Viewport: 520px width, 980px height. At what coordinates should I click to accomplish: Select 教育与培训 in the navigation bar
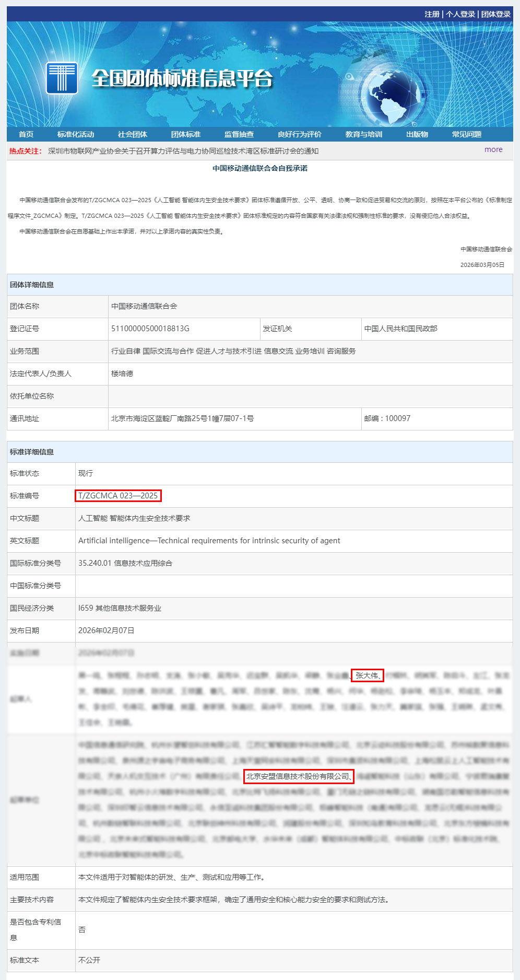click(364, 134)
